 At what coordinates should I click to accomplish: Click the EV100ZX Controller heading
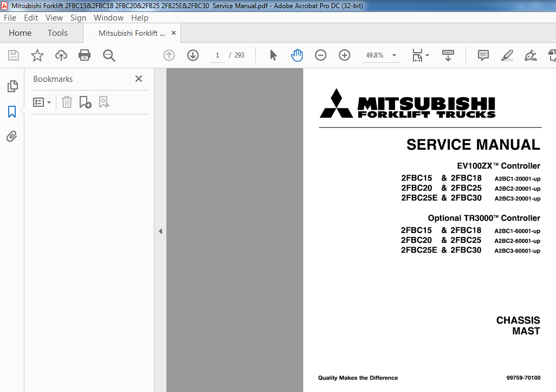coord(498,166)
